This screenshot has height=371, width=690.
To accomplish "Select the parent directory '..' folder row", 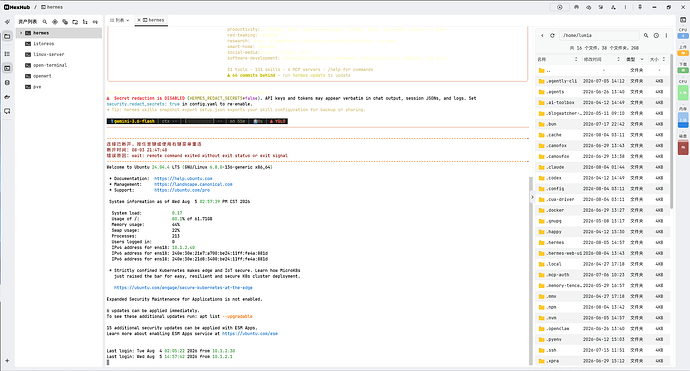I will (603, 70).
